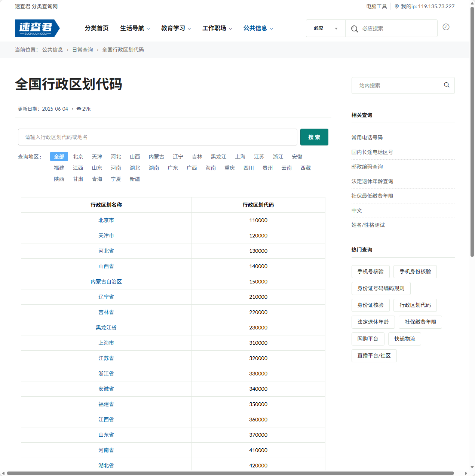Click the site search magnifier icon in sidebar
Screen dimensions: 475x476
447,85
